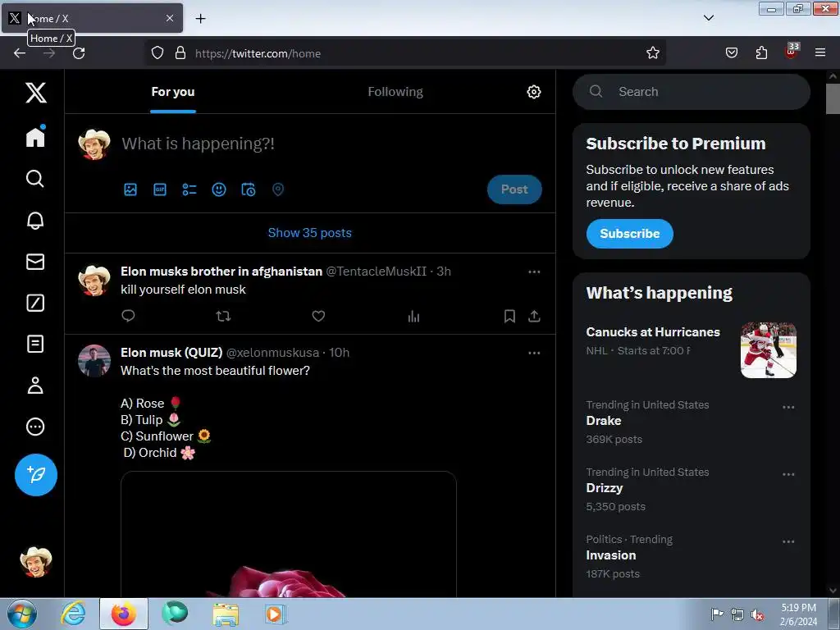
Task: Expand the list all tabs chevron
Action: [x=708, y=18]
